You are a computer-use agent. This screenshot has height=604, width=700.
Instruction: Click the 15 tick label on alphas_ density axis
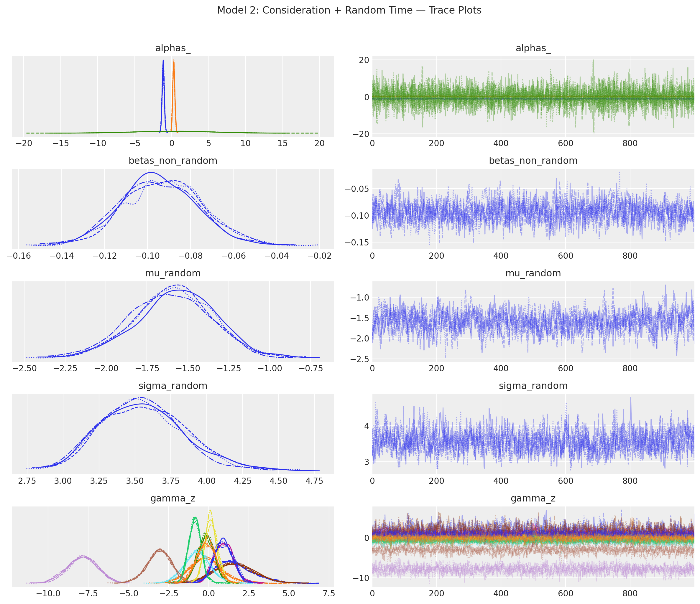[283, 143]
